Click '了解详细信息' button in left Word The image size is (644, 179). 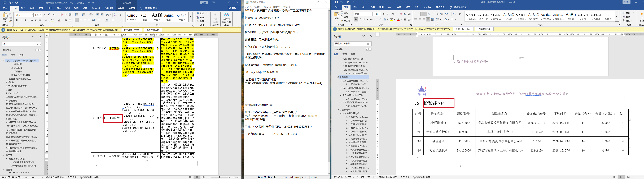coord(152,30)
